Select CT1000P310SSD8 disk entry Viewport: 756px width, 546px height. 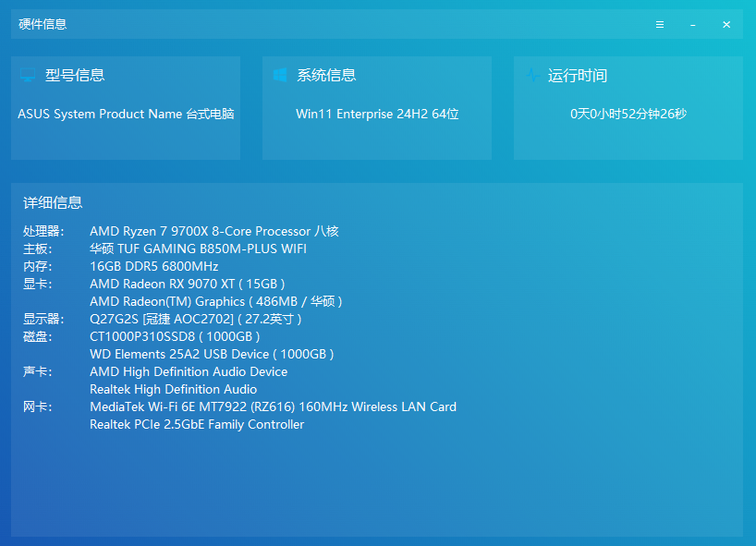pos(175,337)
